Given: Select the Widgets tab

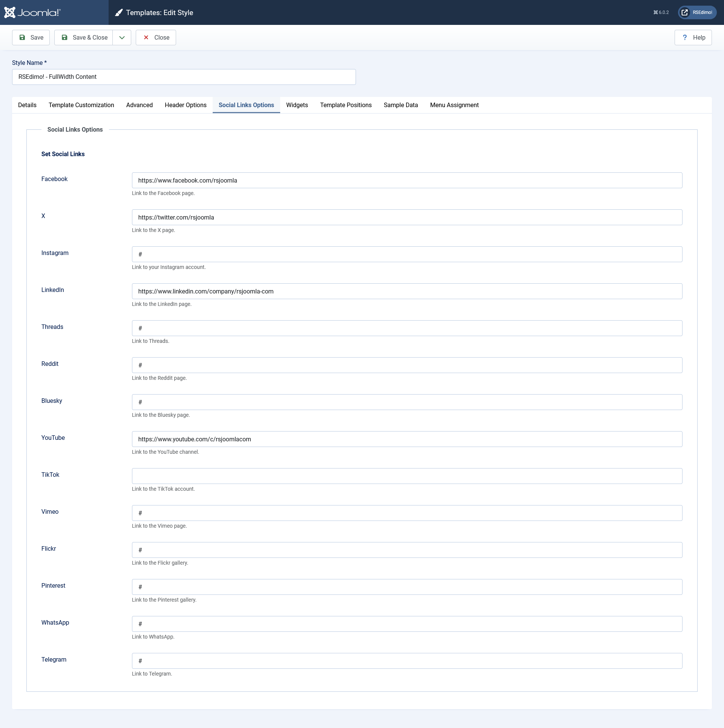Looking at the screenshot, I should pos(297,105).
